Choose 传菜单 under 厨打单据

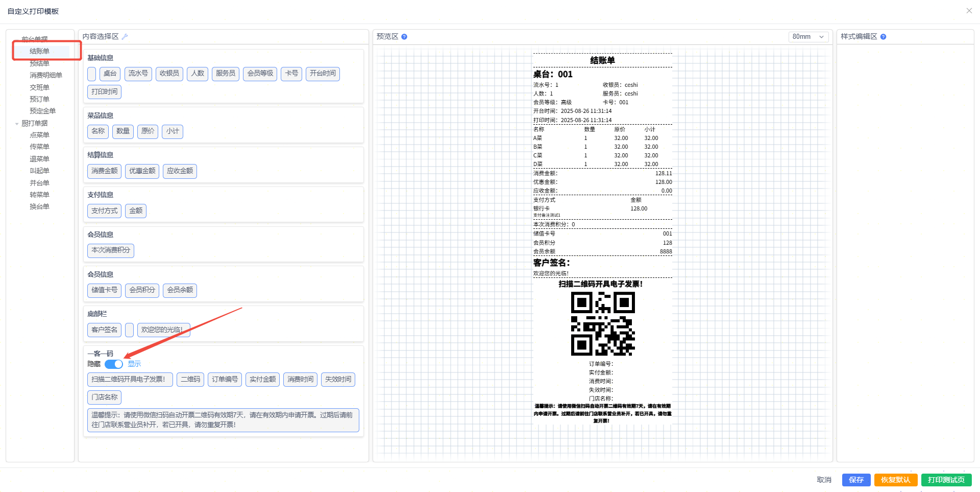click(x=39, y=147)
